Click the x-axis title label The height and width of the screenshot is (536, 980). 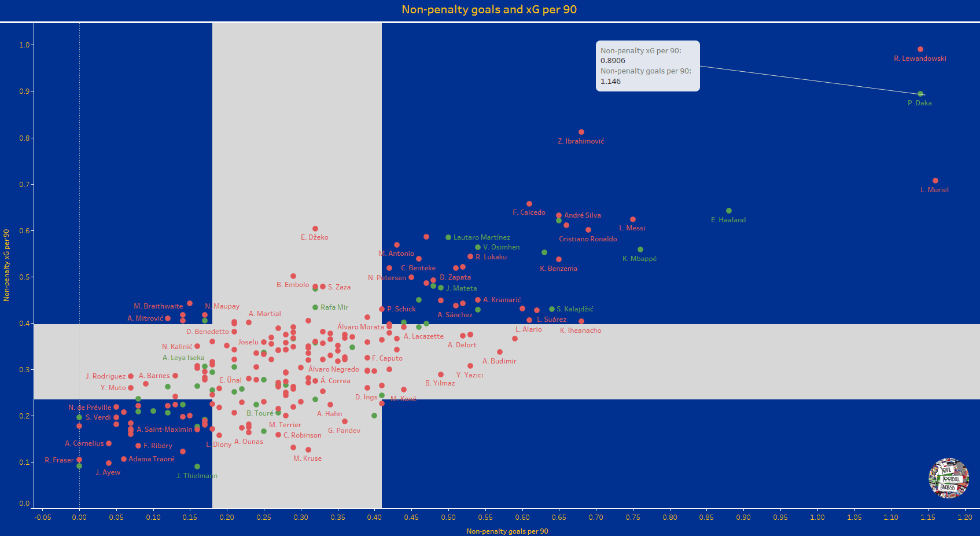tap(507, 531)
